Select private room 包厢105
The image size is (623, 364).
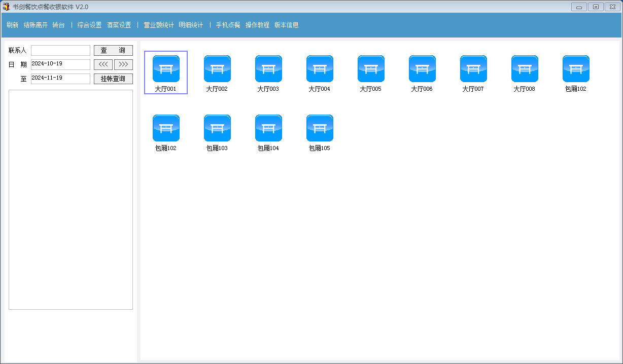[x=320, y=128]
